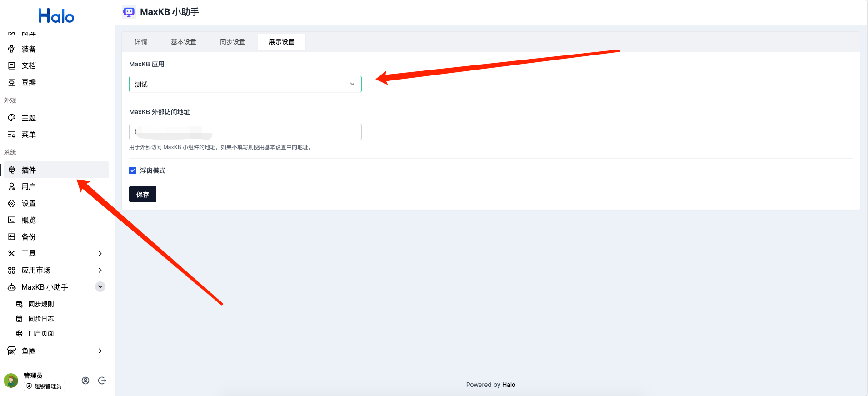Click the 保存 button
The width and height of the screenshot is (868, 396).
pos(143,194)
